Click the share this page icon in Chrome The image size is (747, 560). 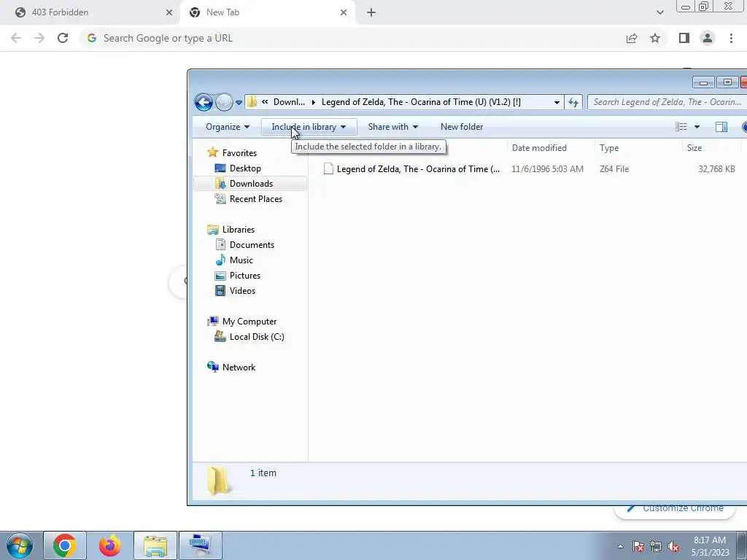click(632, 38)
